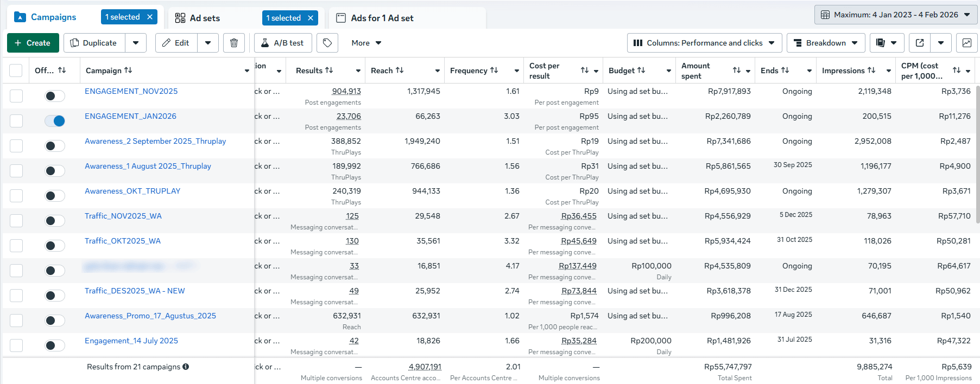The image size is (980, 384).
Task: Select all campaigns header checkbox
Action: (16, 71)
